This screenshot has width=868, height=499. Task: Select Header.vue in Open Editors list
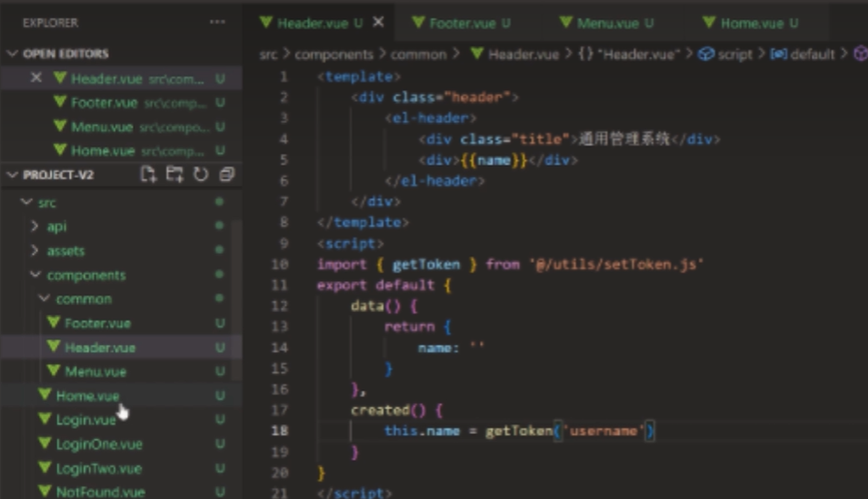121,78
